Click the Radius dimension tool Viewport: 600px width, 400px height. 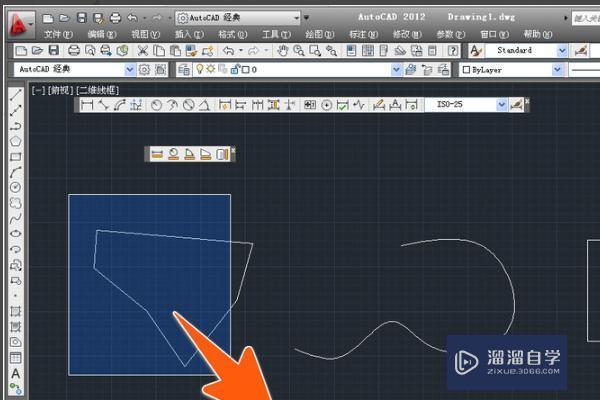click(x=156, y=104)
